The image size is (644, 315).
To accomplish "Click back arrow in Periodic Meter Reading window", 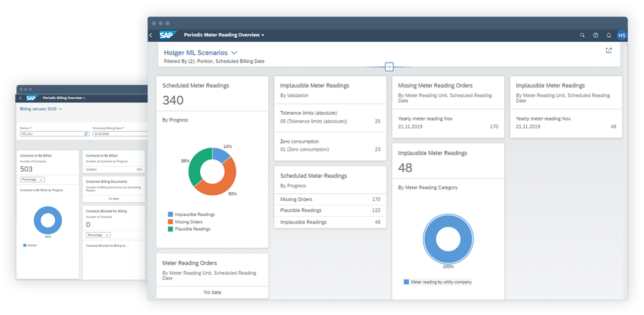I will click(151, 35).
